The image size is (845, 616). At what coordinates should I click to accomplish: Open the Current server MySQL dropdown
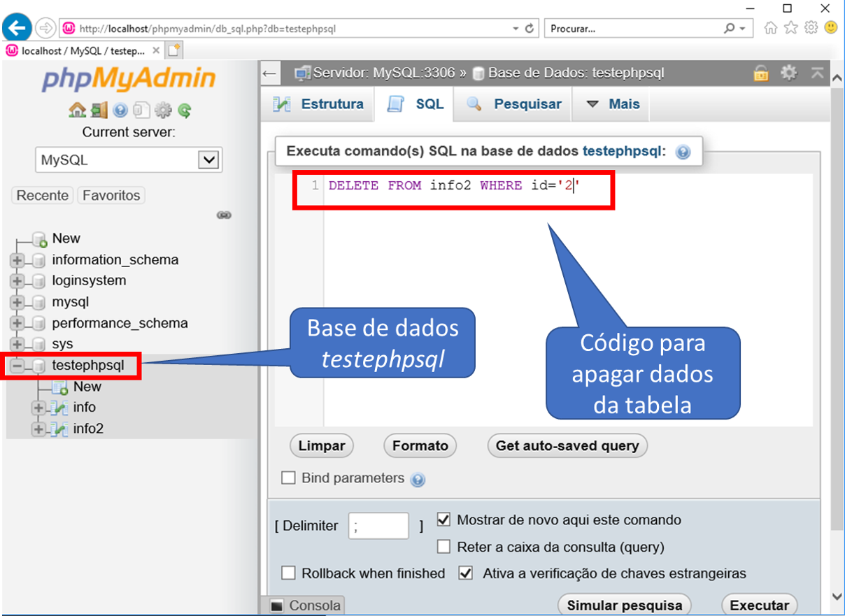click(129, 160)
